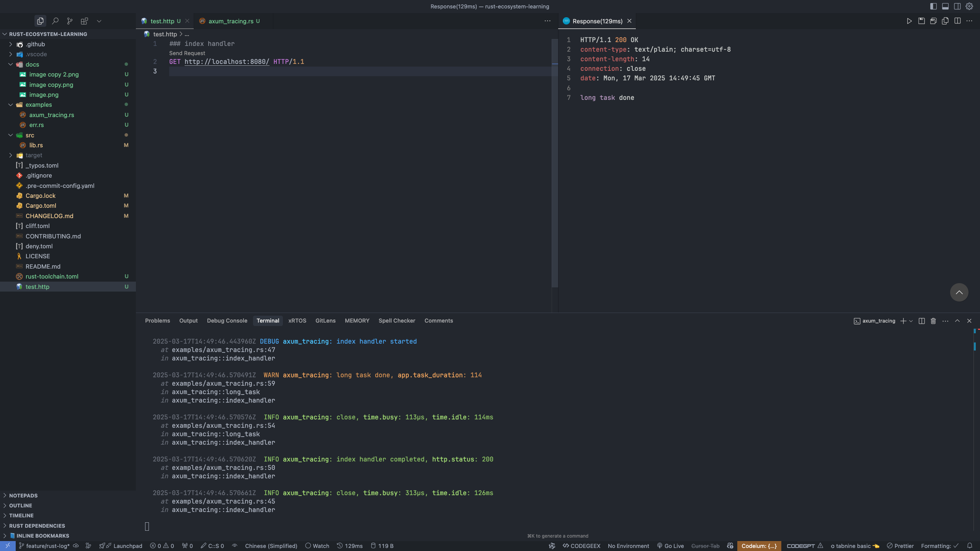Kill terminal with trash icon
This screenshot has height=551, width=980.
point(933,321)
